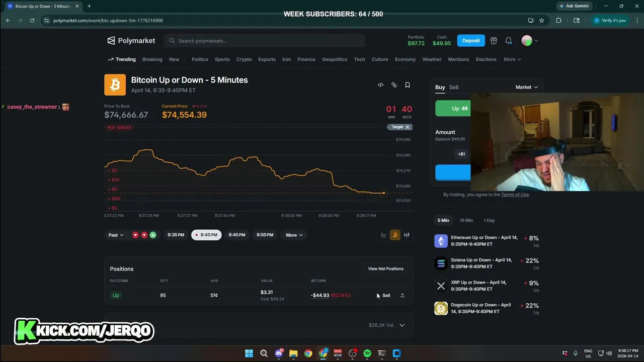Select the 1 Day markets tab
Screen dimensions: 644x362
tap(489, 220)
